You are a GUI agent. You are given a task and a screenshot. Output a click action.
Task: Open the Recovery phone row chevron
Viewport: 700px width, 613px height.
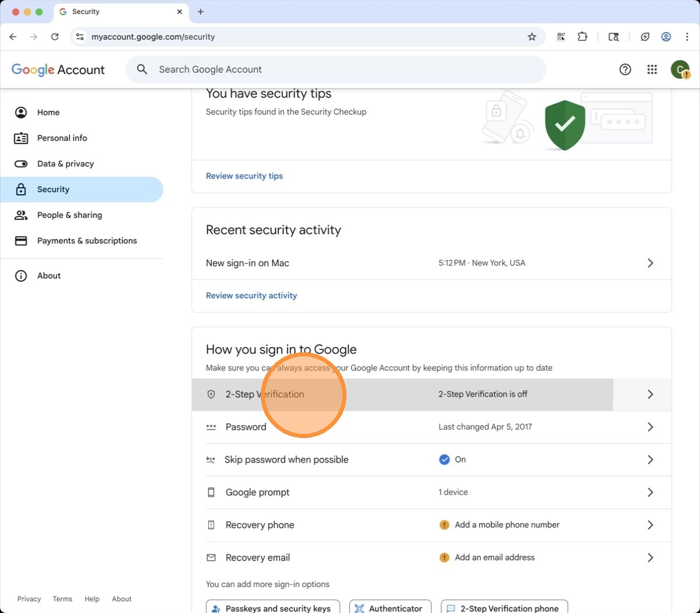(x=650, y=525)
